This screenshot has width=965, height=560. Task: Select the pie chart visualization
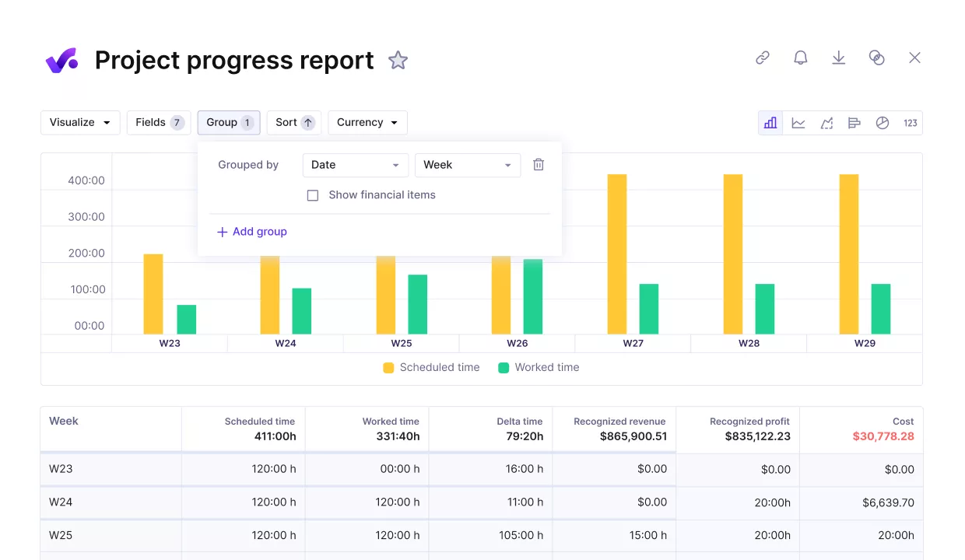click(883, 122)
